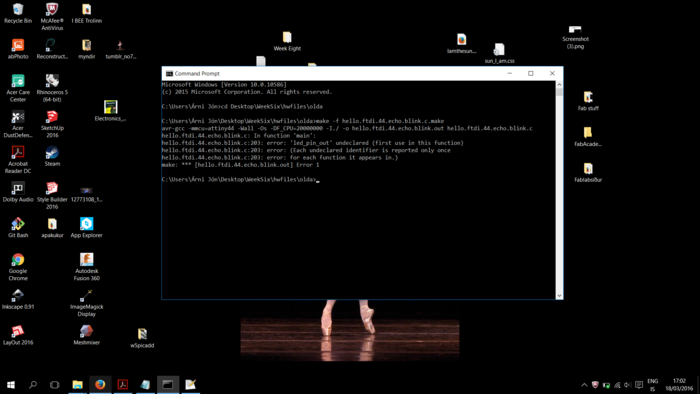The image size is (700, 394).
Task: Launch ImageMagick Display
Action: point(87,302)
